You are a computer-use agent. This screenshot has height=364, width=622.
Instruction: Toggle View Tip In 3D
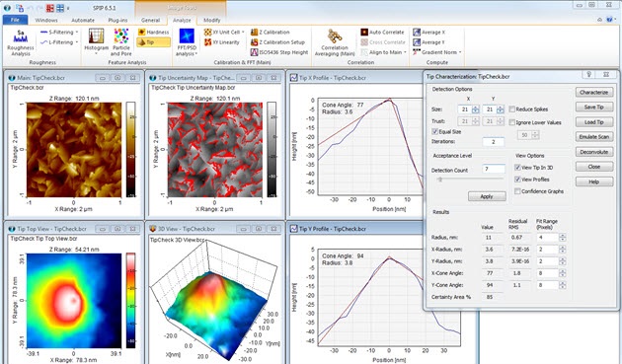point(517,168)
